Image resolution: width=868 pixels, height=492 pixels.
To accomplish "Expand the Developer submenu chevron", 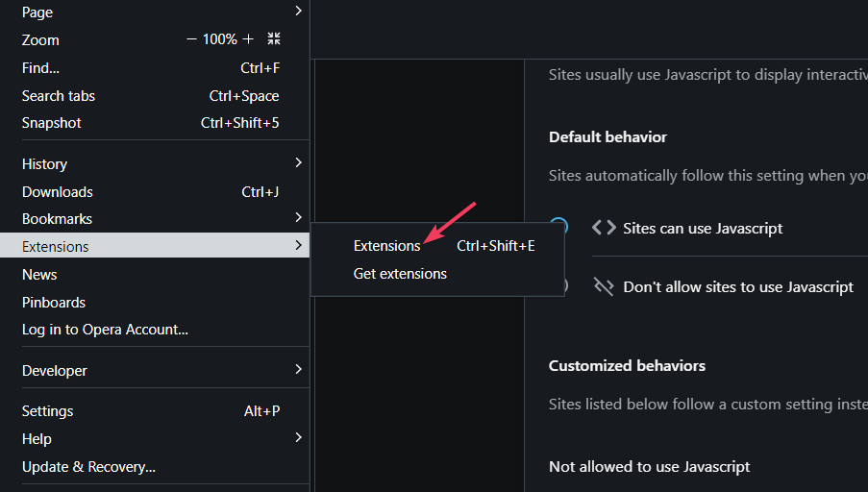I will [298, 369].
